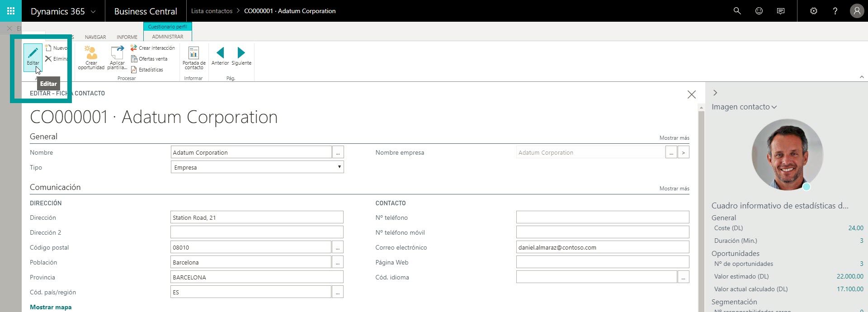This screenshot has height=312, width=868.
Task: Click the Mostrar mapa link
Action: pyautogui.click(x=51, y=307)
